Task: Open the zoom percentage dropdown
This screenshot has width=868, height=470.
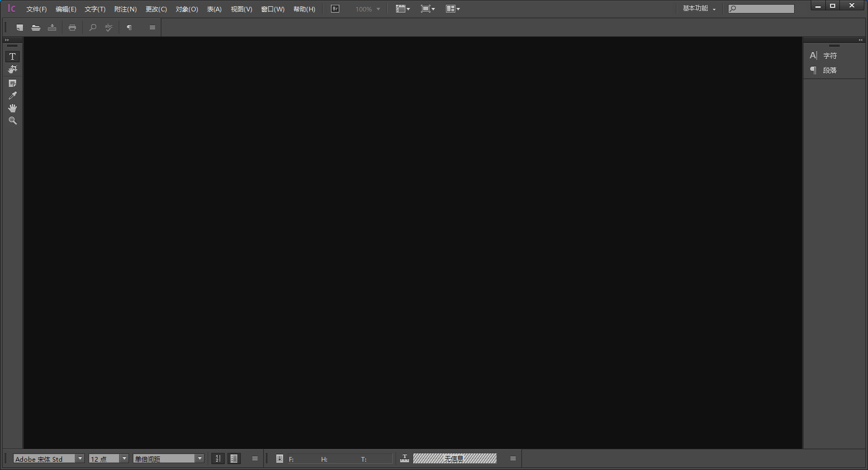Action: (377, 8)
